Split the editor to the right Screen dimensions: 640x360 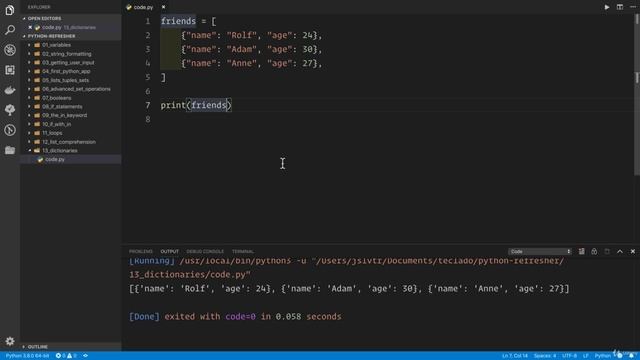[620, 7]
